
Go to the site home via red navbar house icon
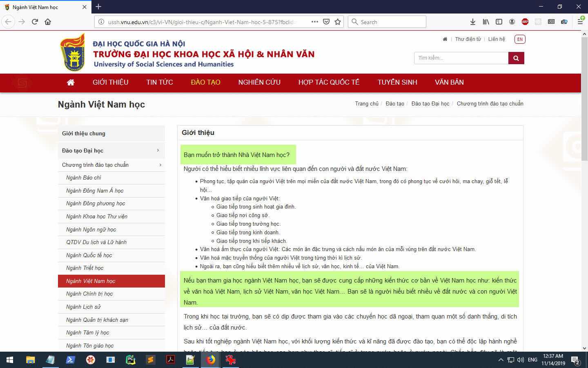pyautogui.click(x=71, y=82)
